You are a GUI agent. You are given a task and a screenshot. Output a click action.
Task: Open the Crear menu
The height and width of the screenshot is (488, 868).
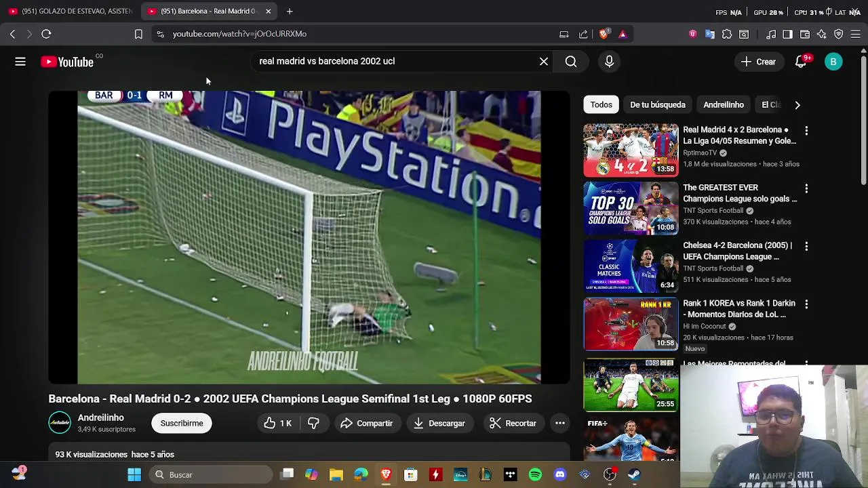click(x=759, y=62)
